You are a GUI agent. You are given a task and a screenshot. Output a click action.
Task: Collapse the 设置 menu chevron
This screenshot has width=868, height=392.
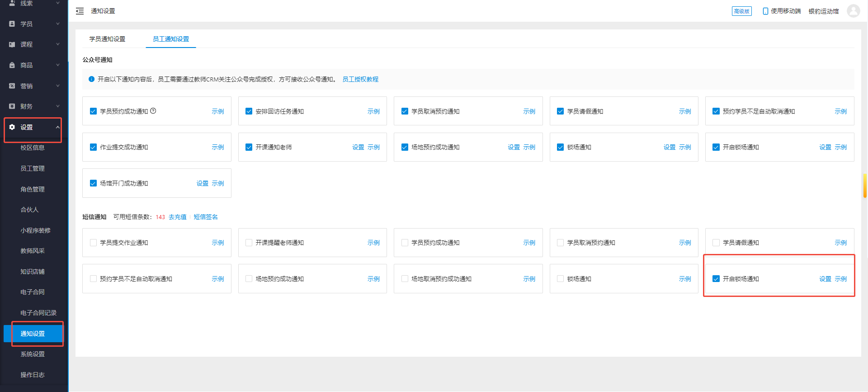coord(58,127)
